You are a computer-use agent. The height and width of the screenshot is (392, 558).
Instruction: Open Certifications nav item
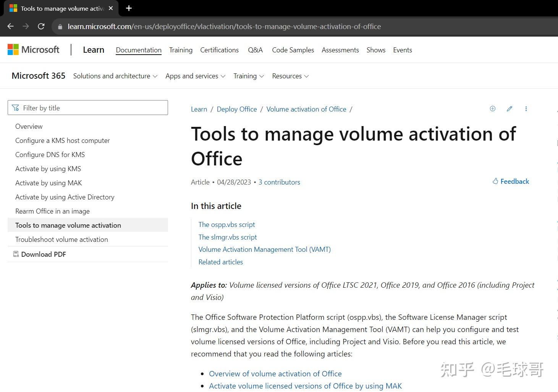coord(219,50)
